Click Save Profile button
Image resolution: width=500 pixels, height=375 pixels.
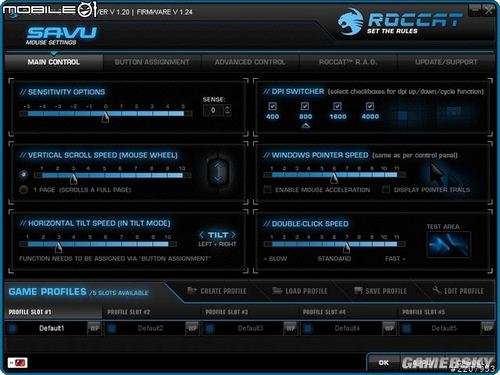[380, 291]
